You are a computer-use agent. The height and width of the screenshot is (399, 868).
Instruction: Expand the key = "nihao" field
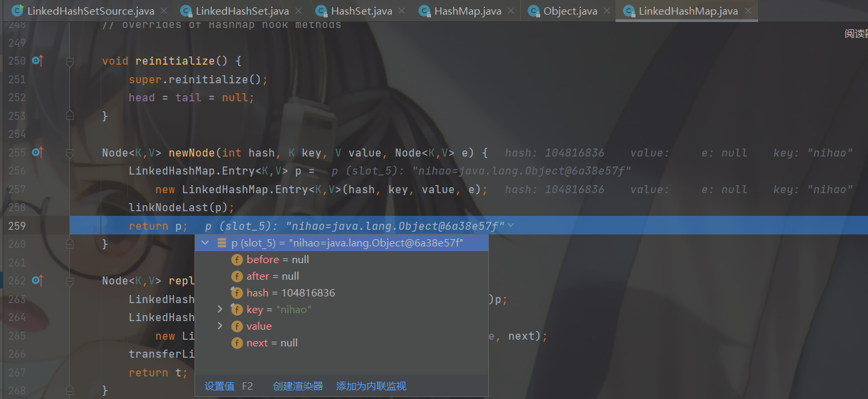220,310
